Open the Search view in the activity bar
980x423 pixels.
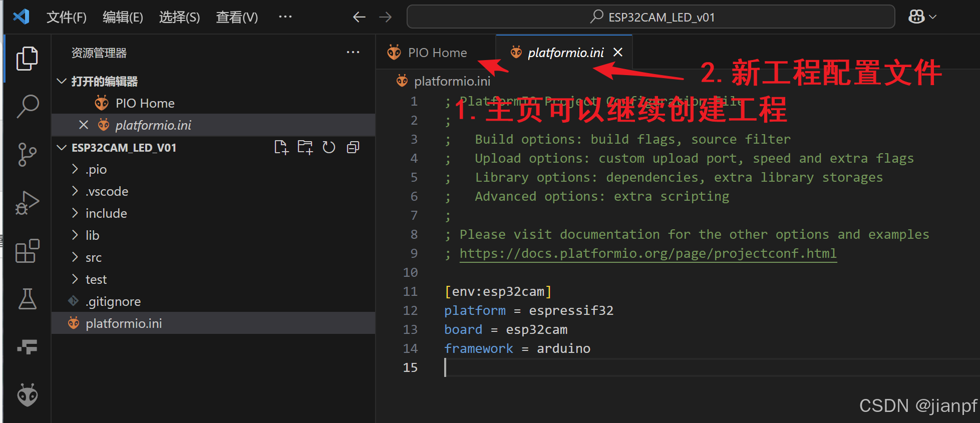(27, 106)
